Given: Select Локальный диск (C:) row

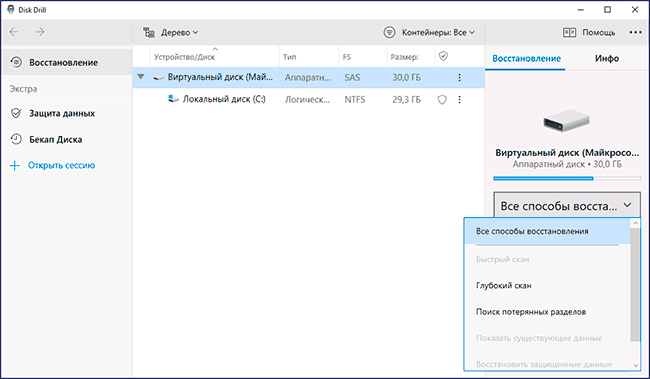Looking at the screenshot, I should 308,100.
